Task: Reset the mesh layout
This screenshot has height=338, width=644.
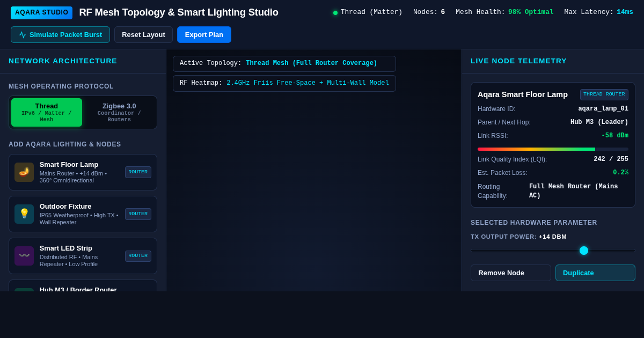Action: point(143,35)
